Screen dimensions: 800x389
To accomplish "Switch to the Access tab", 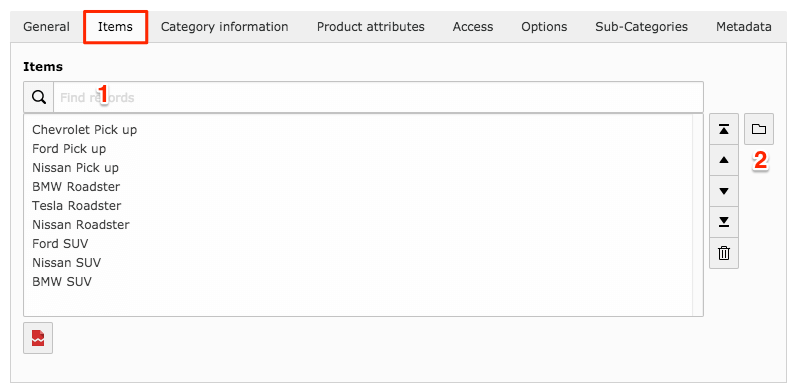I will coord(473,27).
